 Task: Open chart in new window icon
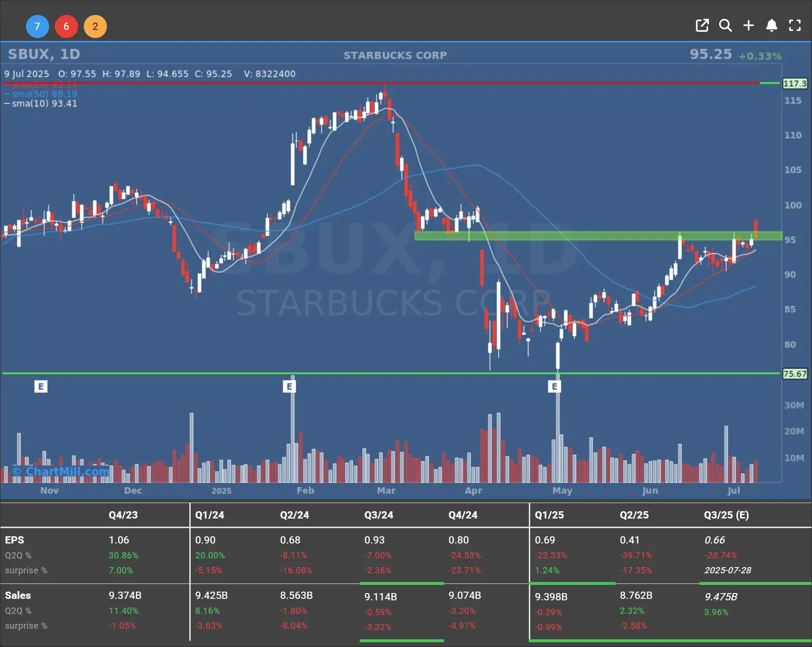702,26
